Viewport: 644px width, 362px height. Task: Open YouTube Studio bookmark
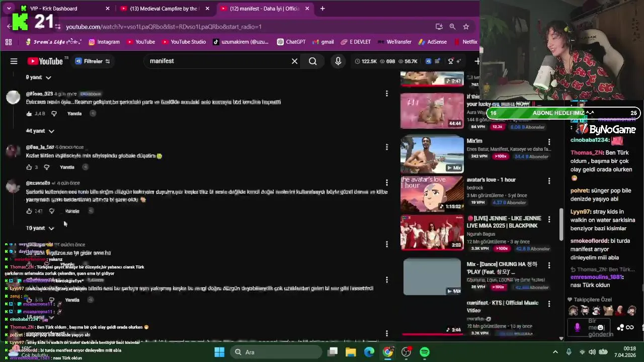[183, 42]
